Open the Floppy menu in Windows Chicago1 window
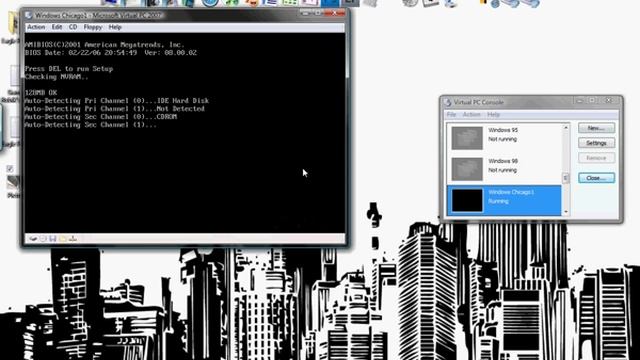Screen dimensions: 640x360 point(93,27)
